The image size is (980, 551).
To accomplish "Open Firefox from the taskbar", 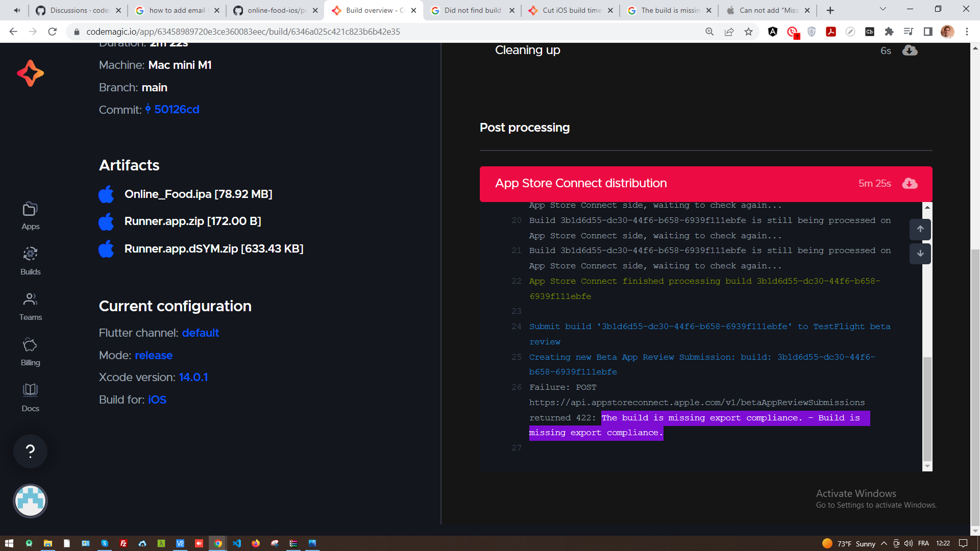I will point(256,543).
